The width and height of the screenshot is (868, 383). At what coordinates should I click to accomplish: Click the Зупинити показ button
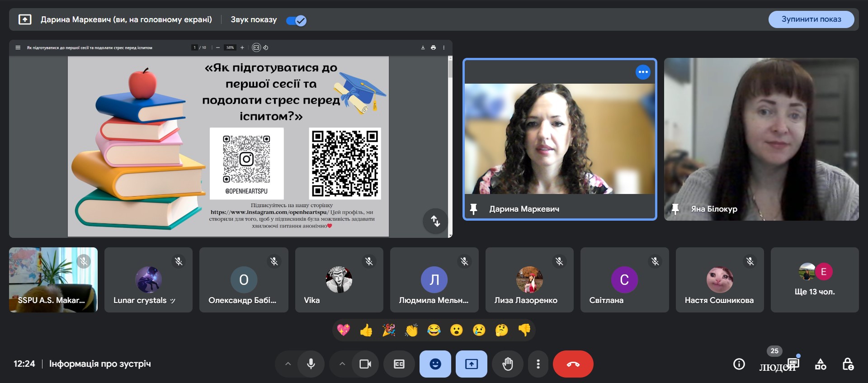pyautogui.click(x=811, y=19)
